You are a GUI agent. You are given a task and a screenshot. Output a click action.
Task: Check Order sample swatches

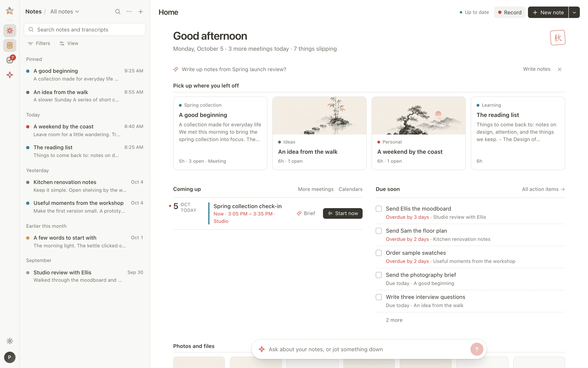[379, 253]
